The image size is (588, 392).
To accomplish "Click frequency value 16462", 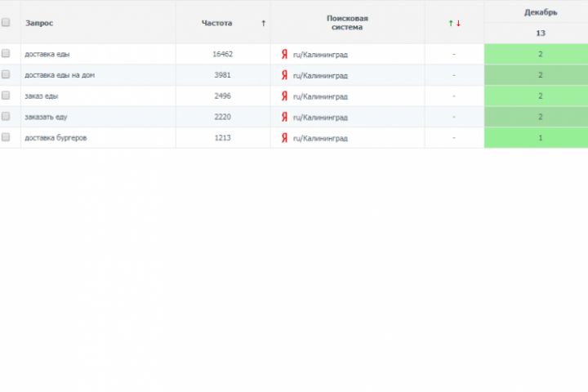I will click(x=222, y=54).
